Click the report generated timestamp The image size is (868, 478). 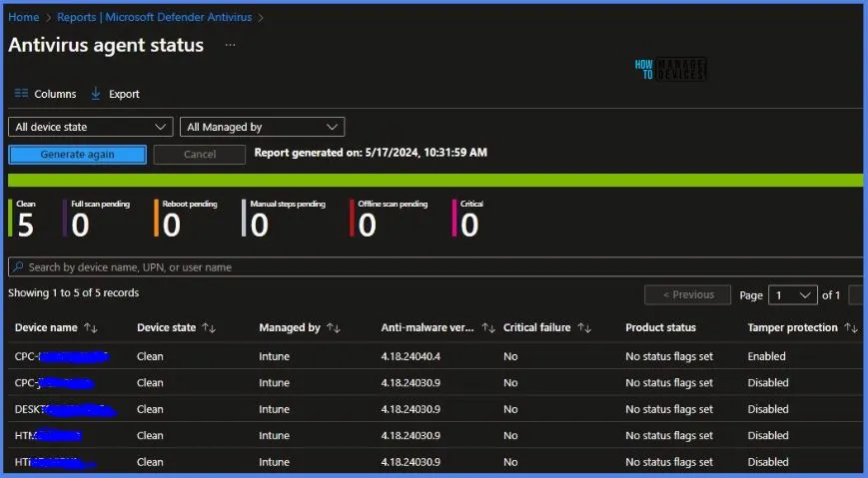(371, 153)
